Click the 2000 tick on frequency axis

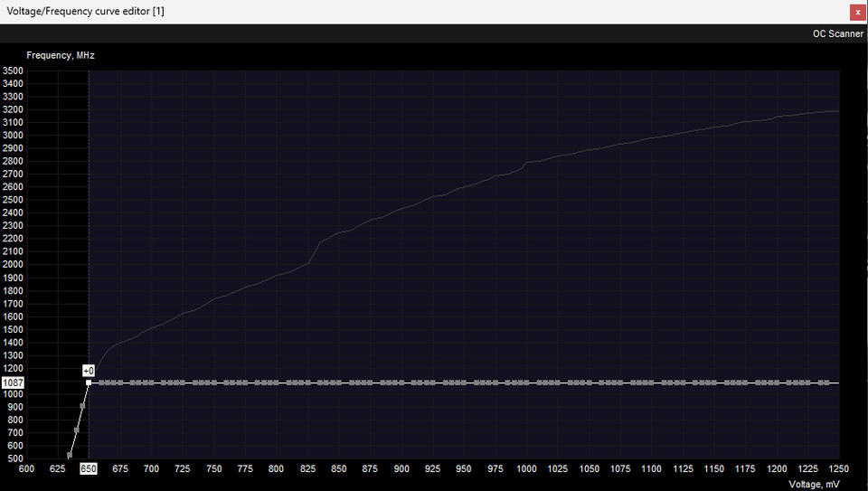coord(14,265)
